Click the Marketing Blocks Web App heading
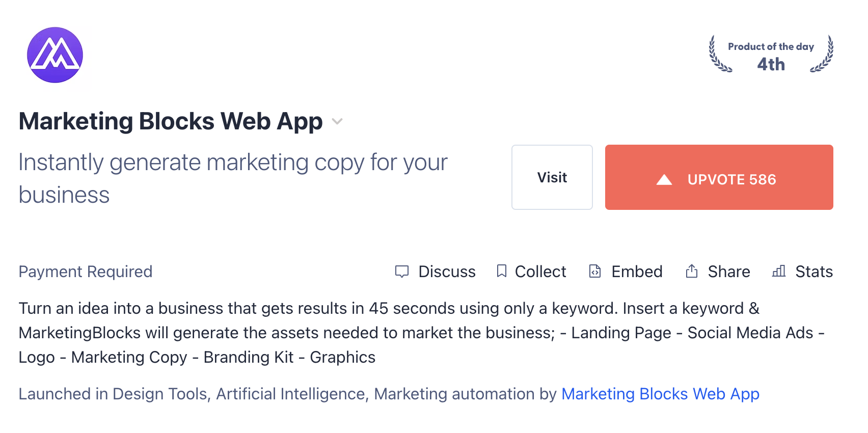 point(171,121)
